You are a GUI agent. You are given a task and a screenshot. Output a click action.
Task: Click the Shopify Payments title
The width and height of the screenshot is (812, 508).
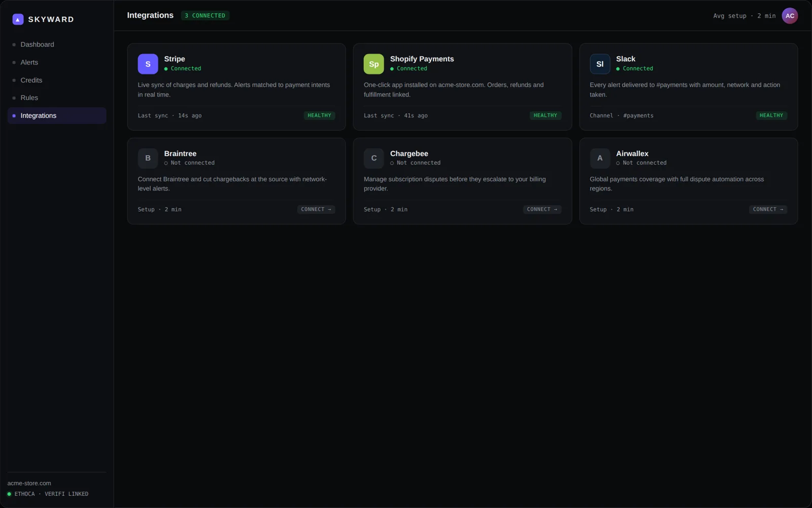click(422, 59)
